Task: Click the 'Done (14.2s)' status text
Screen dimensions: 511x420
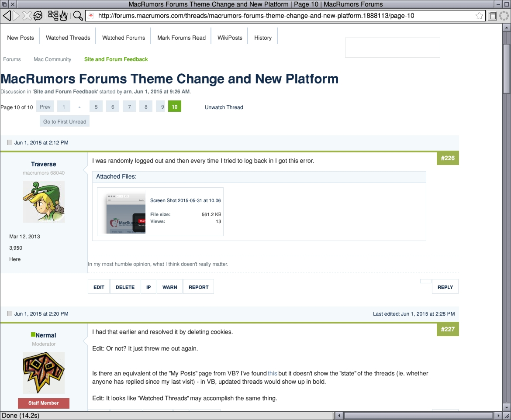Action: (21, 416)
